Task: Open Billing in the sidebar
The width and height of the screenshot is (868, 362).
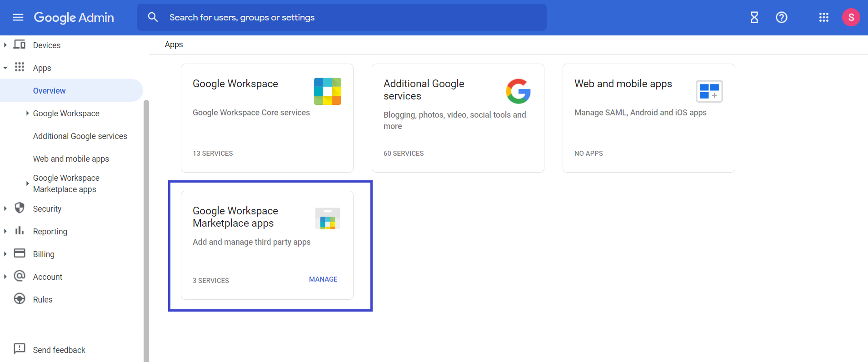Action: click(x=44, y=254)
